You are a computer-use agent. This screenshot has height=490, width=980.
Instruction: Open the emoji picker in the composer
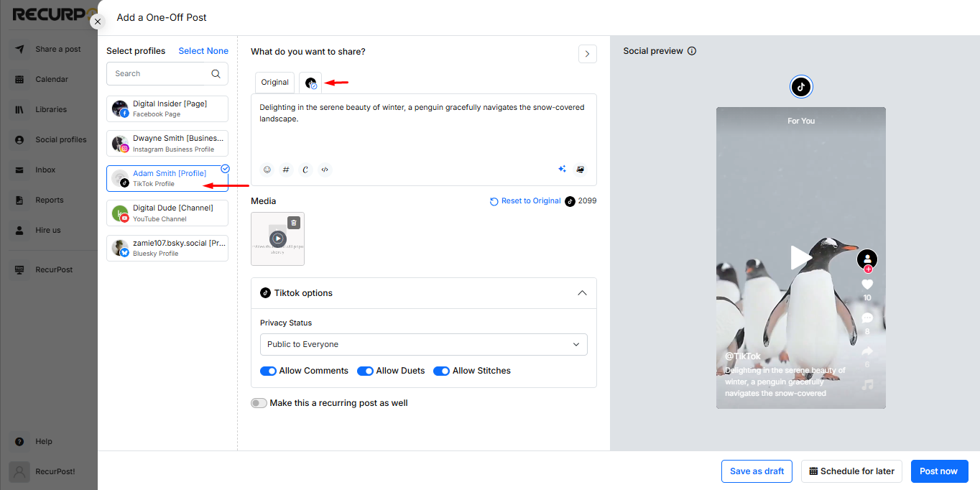(267, 169)
